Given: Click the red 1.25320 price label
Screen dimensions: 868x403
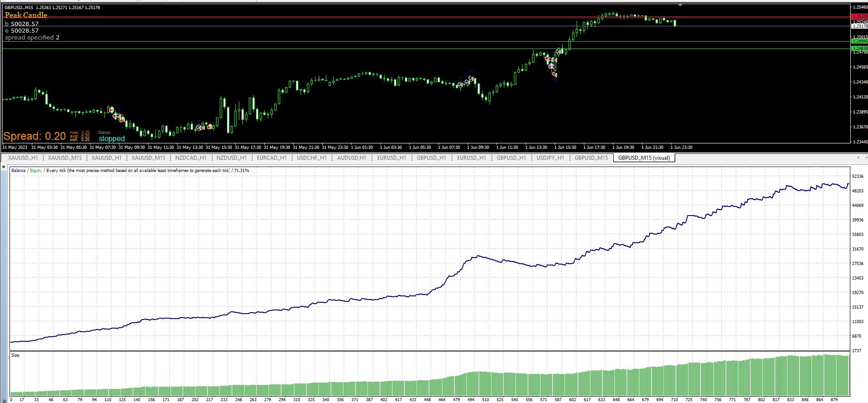Looking at the screenshot, I should [859, 16].
